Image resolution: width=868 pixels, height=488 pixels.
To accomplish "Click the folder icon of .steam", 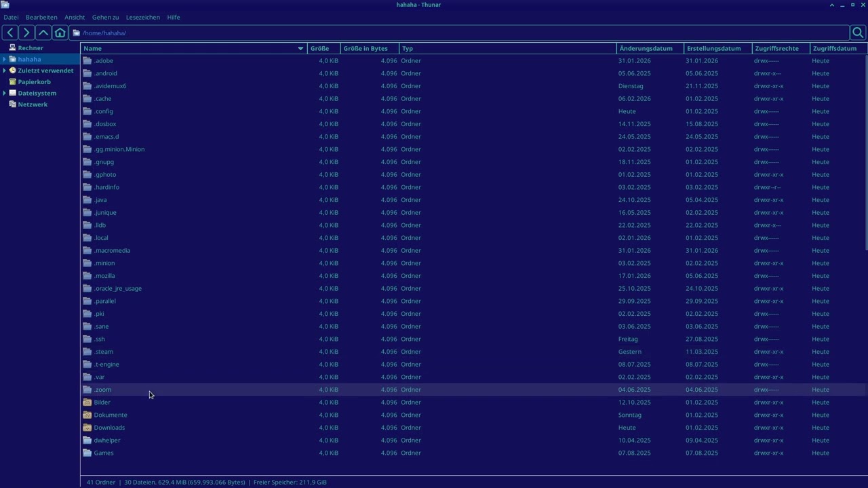I will click(x=87, y=352).
